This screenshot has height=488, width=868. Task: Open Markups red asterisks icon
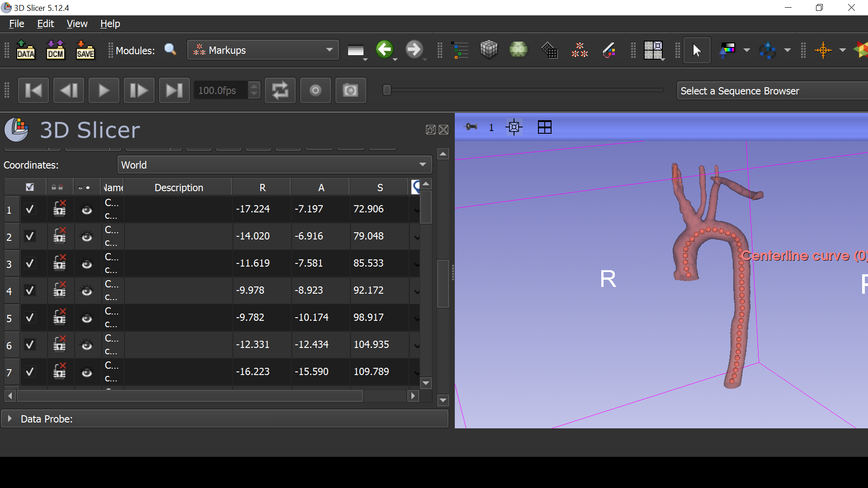[580, 50]
